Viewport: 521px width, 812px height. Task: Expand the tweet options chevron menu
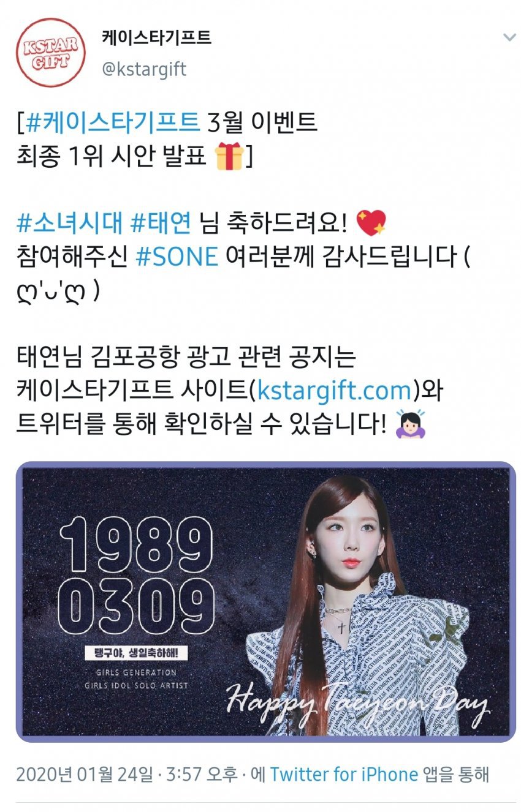tap(509, 37)
